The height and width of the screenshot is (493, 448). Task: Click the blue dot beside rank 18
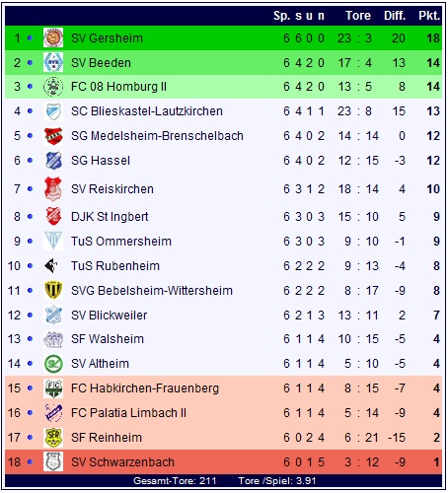click(x=30, y=461)
